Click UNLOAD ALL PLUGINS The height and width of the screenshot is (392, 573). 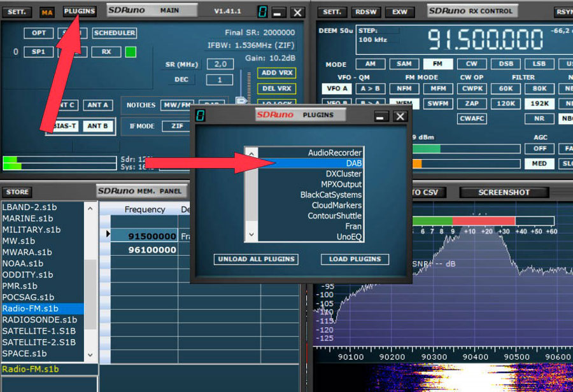[x=256, y=259]
